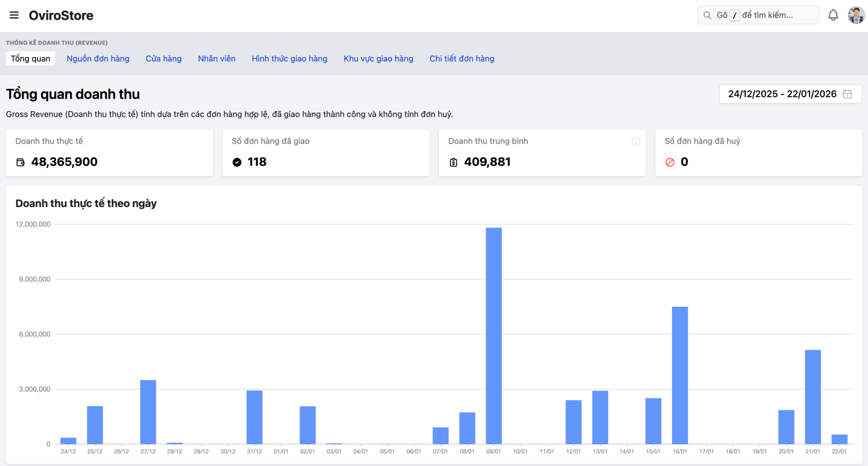Image resolution: width=868 pixels, height=466 pixels.
Task: Click the tallest bar for 09/01
Action: point(493,336)
